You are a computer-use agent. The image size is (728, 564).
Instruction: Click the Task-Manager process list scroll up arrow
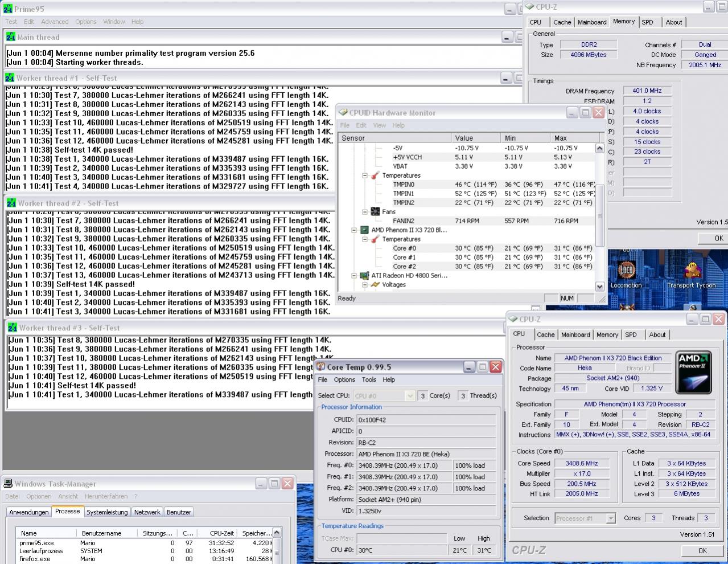(x=277, y=533)
